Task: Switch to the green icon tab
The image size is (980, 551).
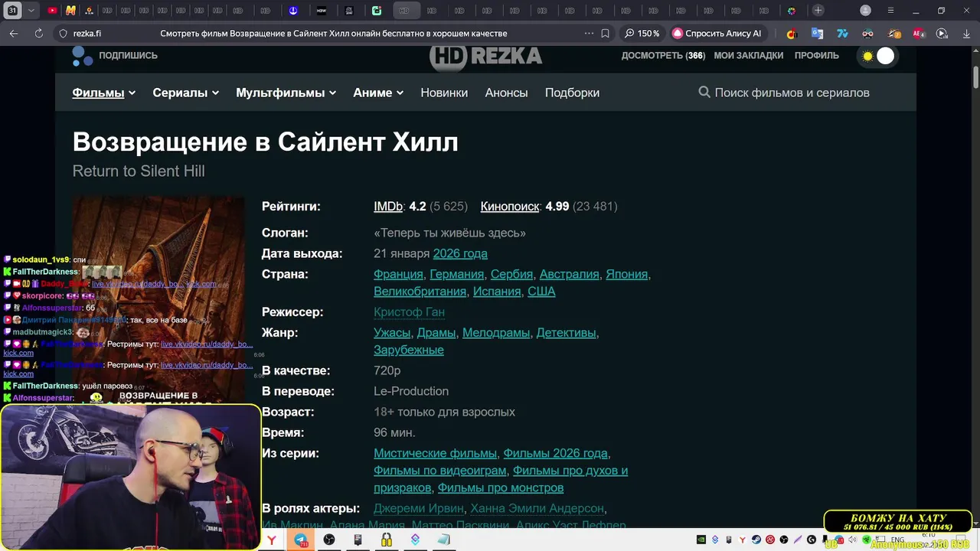Action: pyautogui.click(x=377, y=11)
